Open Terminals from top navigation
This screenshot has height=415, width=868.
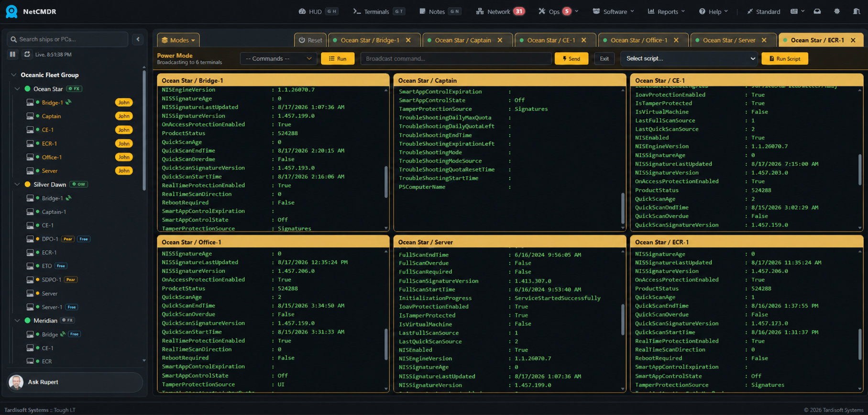(379, 11)
